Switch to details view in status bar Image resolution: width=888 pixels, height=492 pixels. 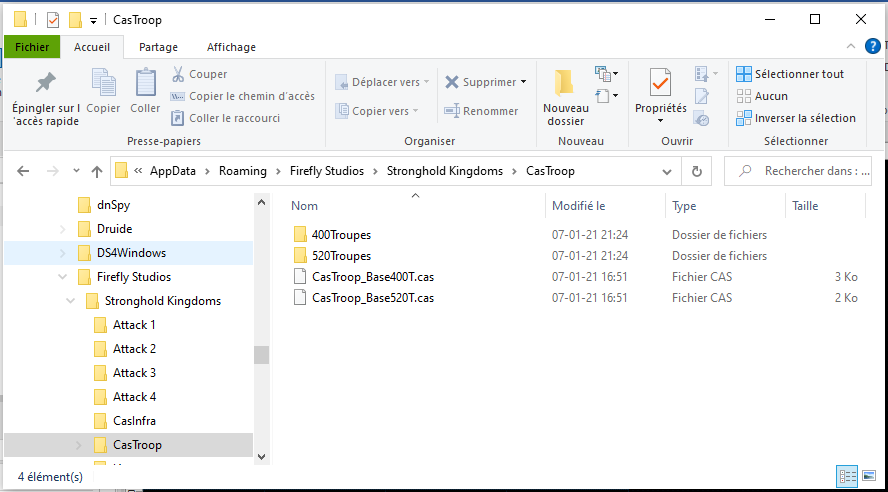click(x=847, y=477)
